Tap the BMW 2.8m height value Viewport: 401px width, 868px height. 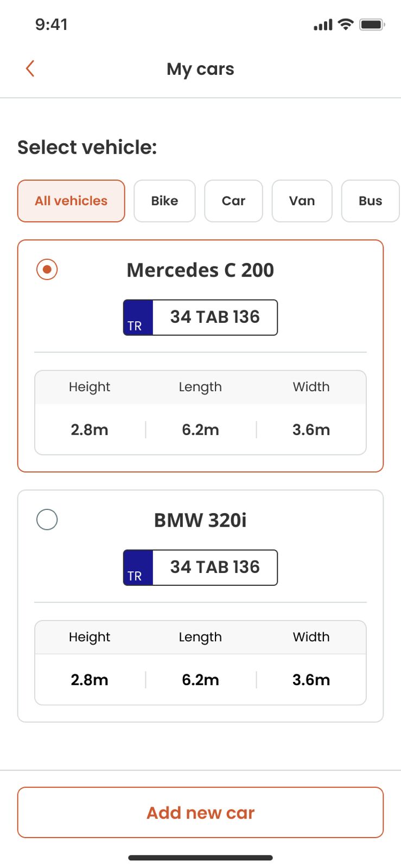pyautogui.click(x=90, y=680)
